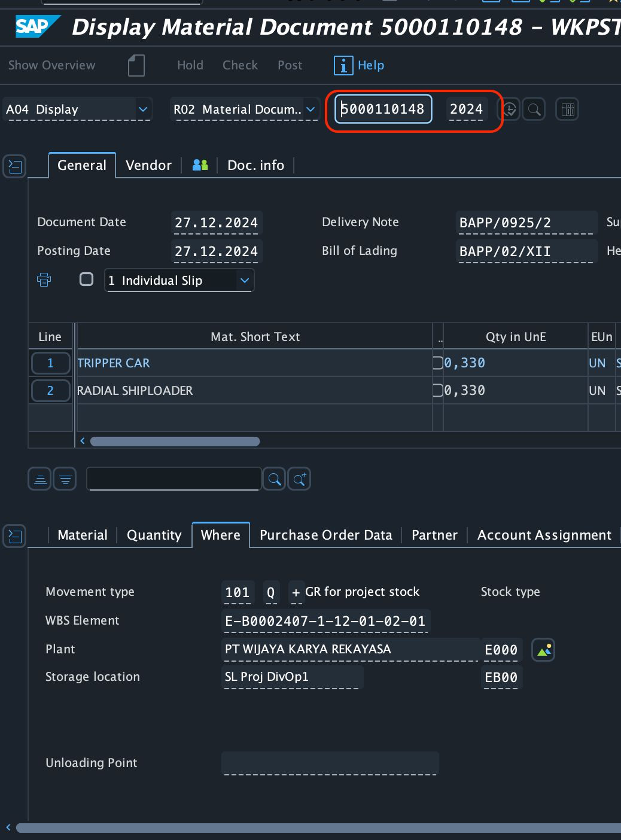Switch to the Vendor tab
The image size is (621, 840).
(x=148, y=165)
